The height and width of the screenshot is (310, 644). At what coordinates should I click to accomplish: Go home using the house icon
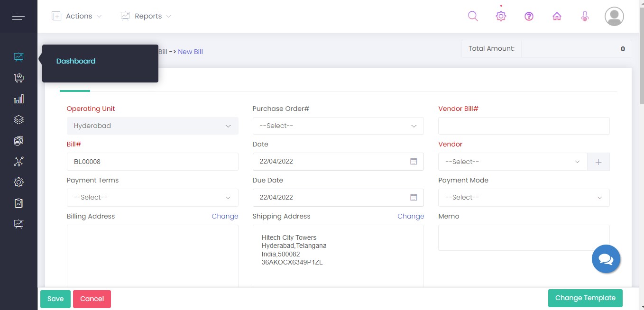(x=557, y=16)
